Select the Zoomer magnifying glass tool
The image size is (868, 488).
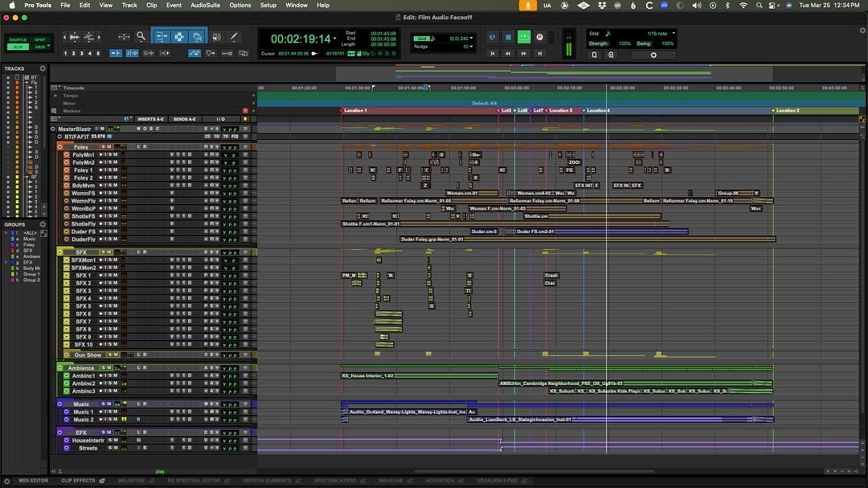click(141, 37)
